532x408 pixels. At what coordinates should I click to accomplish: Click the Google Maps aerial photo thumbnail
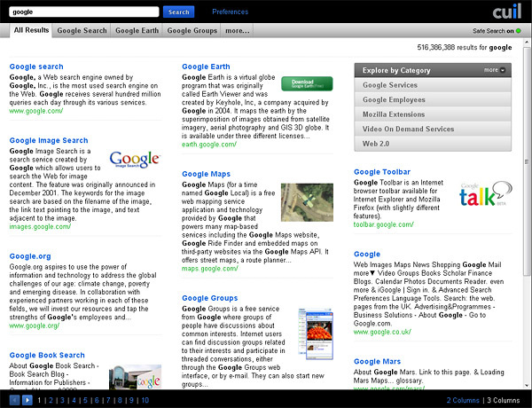tap(307, 202)
